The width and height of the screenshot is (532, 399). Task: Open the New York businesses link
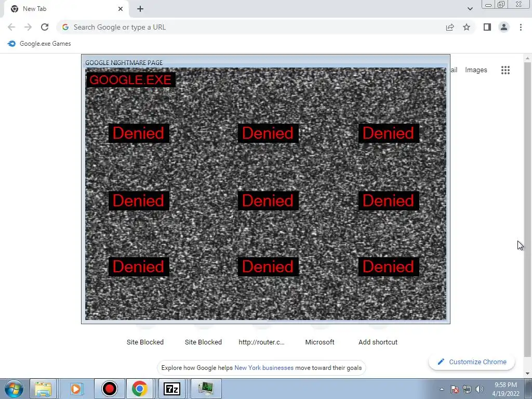[264, 368]
